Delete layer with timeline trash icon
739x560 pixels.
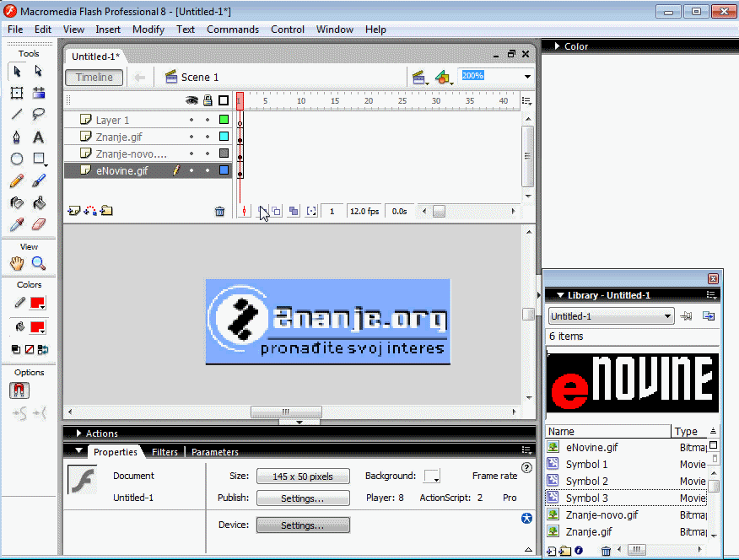(x=219, y=212)
